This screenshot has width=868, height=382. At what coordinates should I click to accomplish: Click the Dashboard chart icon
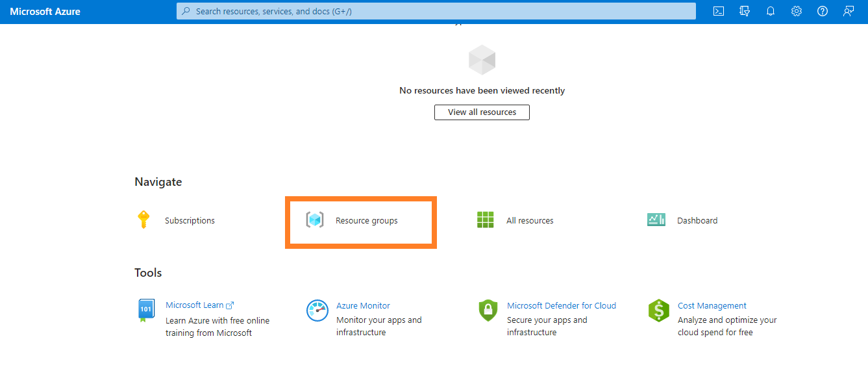coord(656,220)
